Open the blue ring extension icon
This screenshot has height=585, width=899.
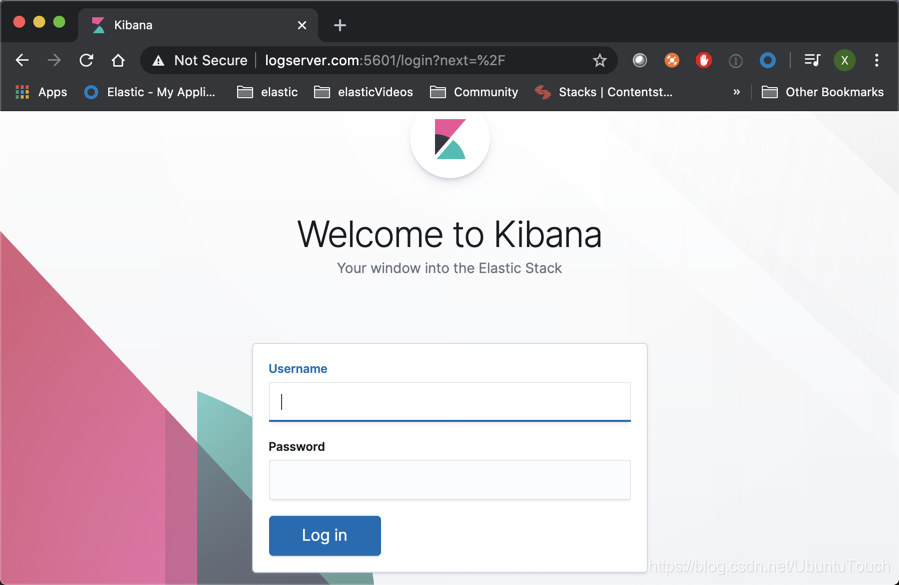768,60
